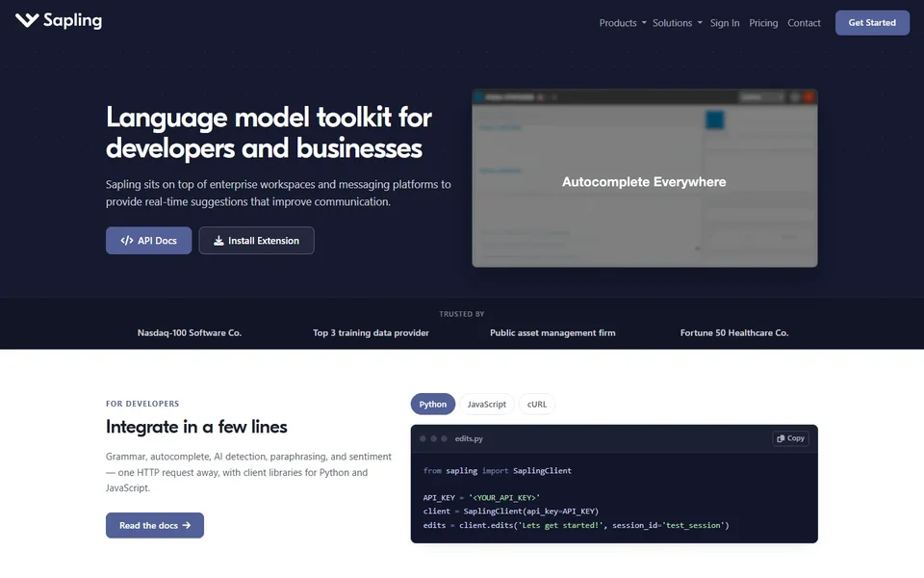Click the Get Started button
The image size is (924, 578).
coord(872,23)
